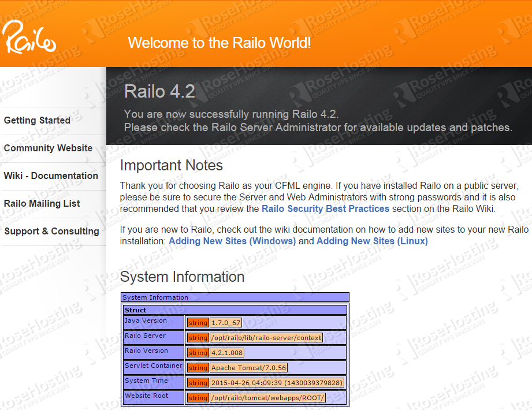The width and height of the screenshot is (532, 410).
Task: Click the Railo version value 4.2.1.008
Action: point(227,353)
